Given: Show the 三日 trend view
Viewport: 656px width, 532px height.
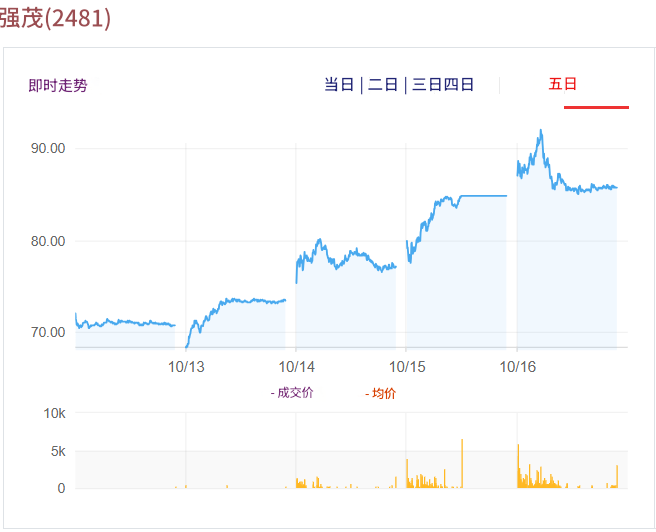Looking at the screenshot, I should pyautogui.click(x=427, y=85).
